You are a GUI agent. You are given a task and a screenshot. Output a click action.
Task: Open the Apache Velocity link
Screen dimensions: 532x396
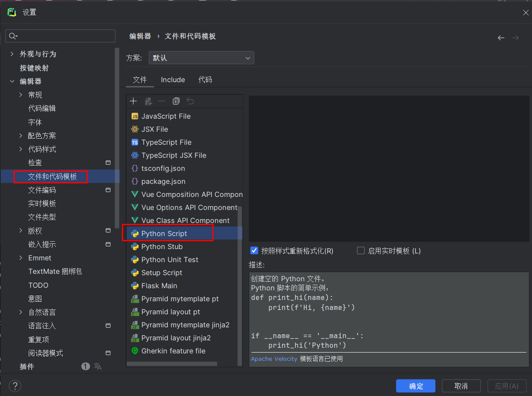tap(274, 359)
